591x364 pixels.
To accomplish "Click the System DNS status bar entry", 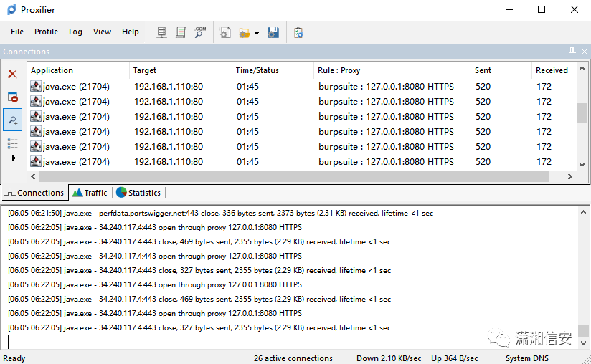I will [527, 358].
